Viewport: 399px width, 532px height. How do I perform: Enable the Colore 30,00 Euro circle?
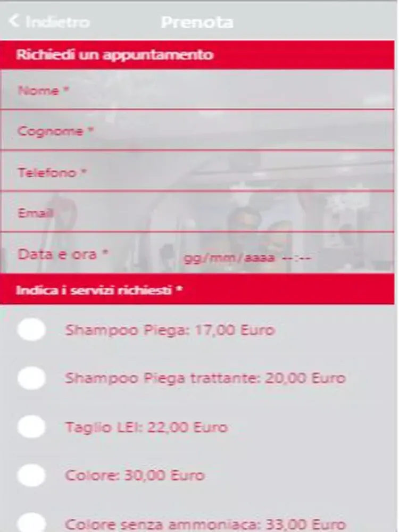31,475
